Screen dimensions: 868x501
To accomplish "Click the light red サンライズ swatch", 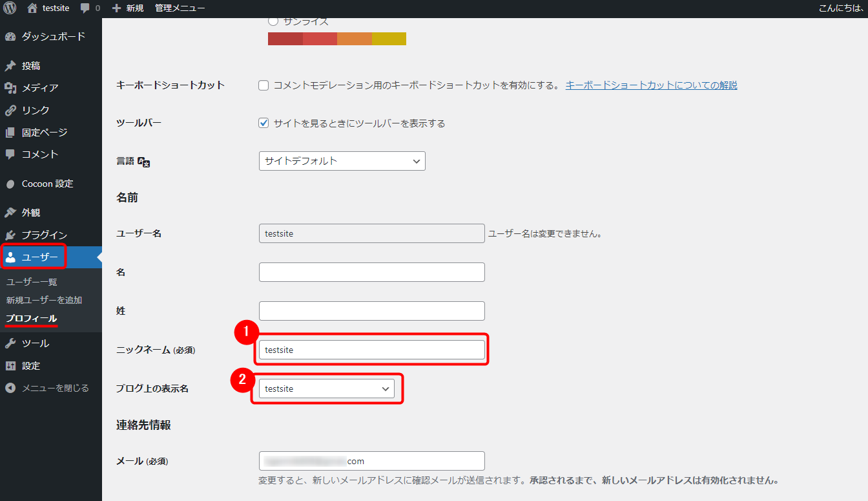I will click(x=320, y=39).
